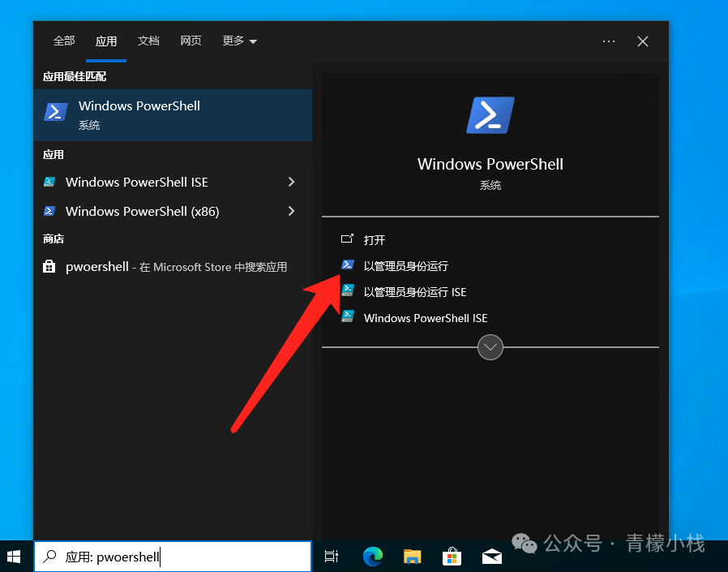This screenshot has width=728, height=572.
Task: Expand more actions with the round chevron
Action: [x=490, y=347]
